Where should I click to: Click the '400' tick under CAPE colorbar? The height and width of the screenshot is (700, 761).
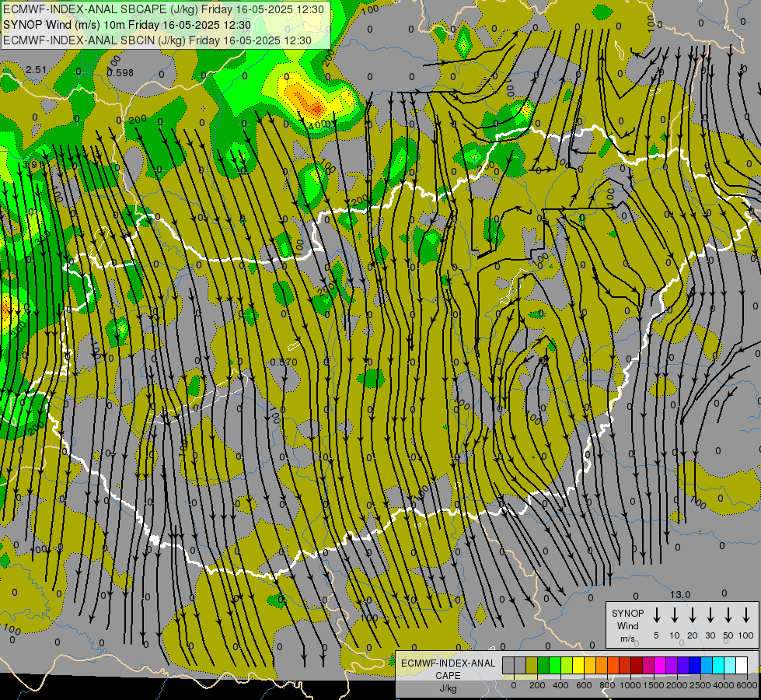coord(560,685)
